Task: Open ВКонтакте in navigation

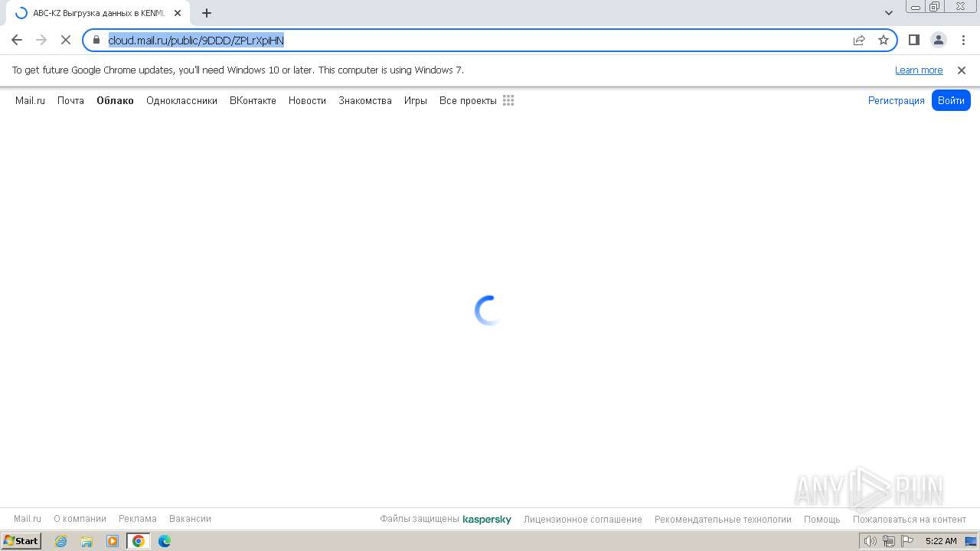Action: coord(253,100)
